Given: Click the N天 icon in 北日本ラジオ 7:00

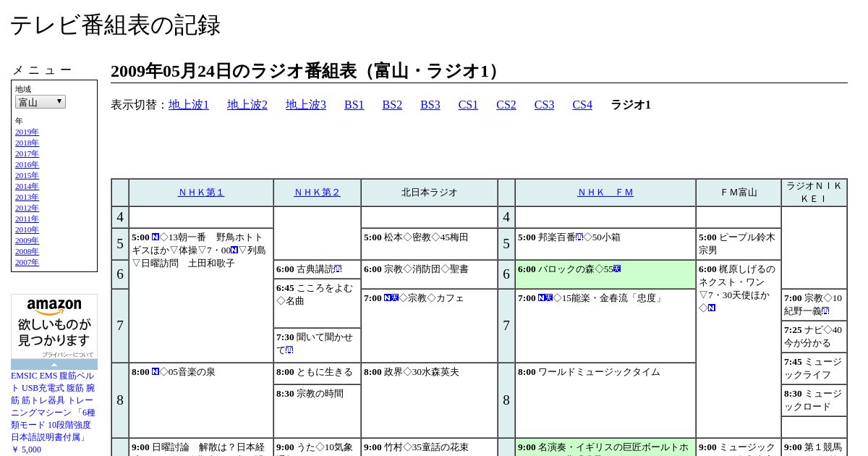Looking at the screenshot, I should (391, 298).
